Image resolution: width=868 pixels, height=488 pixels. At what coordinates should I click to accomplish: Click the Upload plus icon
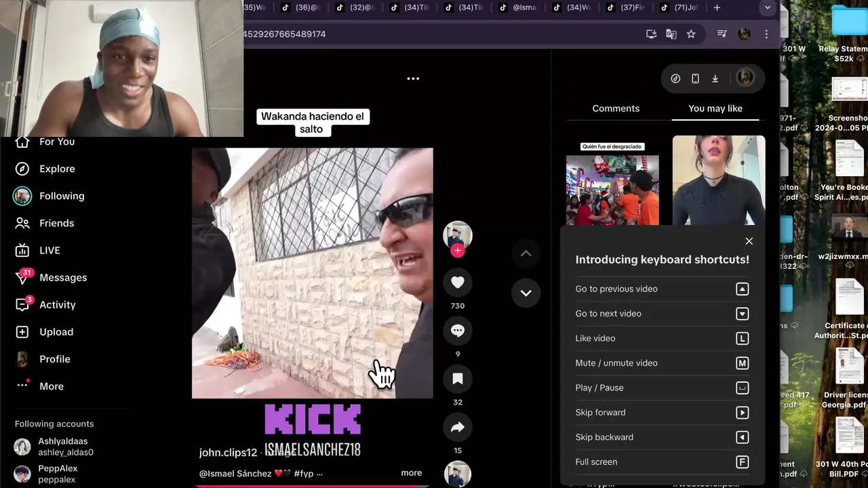[22, 332]
